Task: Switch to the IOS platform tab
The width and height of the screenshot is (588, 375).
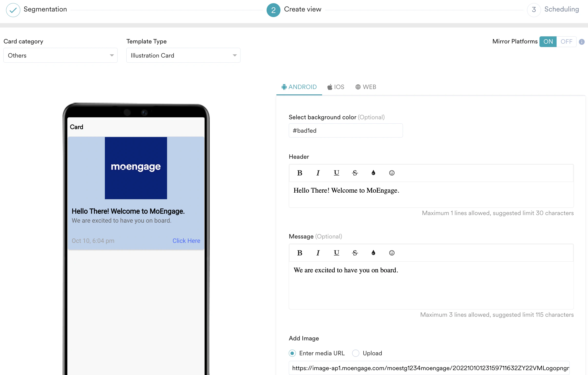Action: coord(336,87)
